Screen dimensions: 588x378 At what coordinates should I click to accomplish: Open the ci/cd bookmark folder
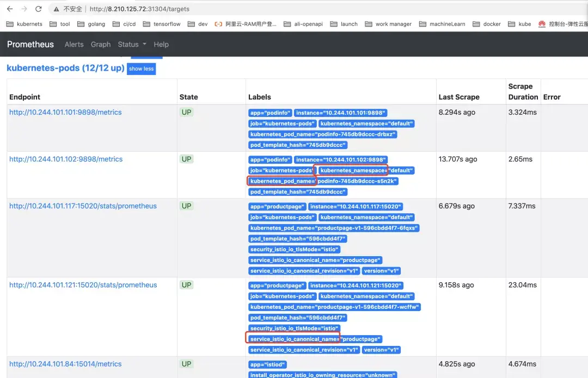click(124, 24)
